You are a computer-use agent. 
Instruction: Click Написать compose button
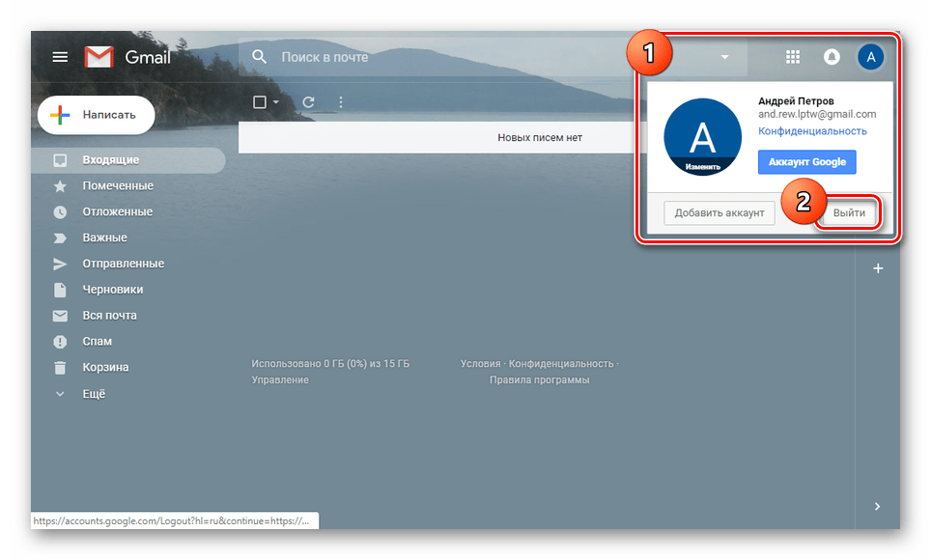pyautogui.click(x=97, y=115)
